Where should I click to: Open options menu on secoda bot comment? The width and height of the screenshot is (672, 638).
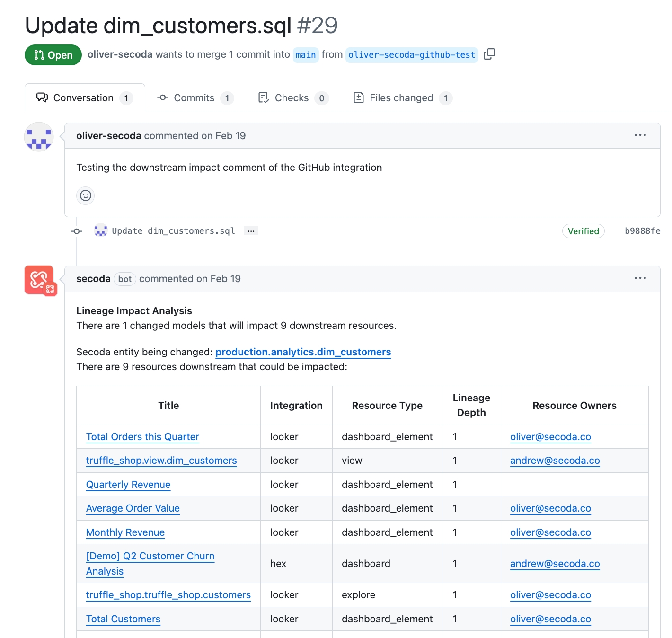point(640,278)
